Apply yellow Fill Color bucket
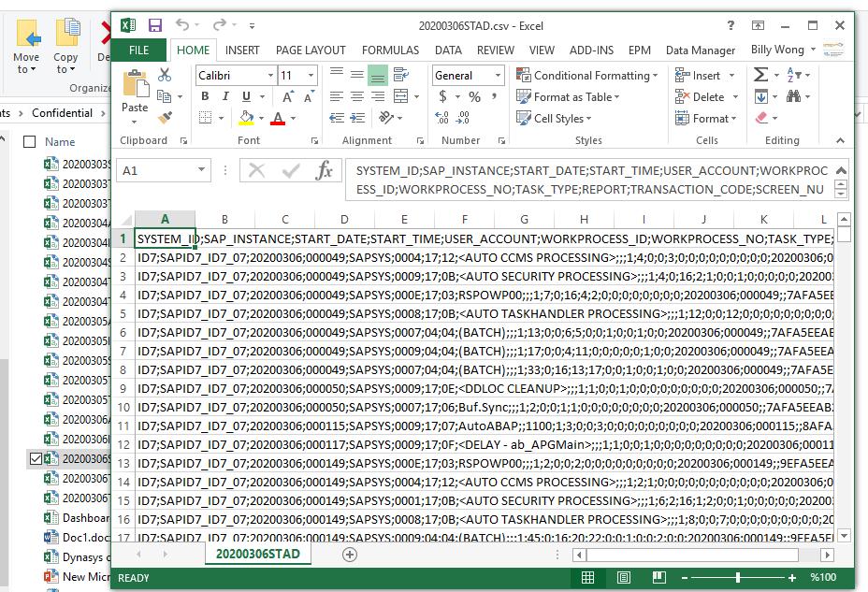Viewport: 868px width, 592px height. pos(247,117)
